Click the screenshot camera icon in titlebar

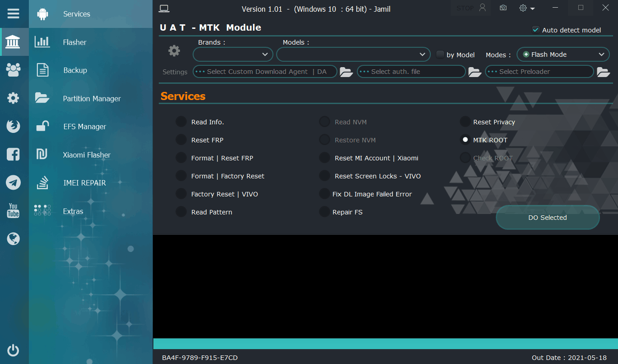coord(503,8)
